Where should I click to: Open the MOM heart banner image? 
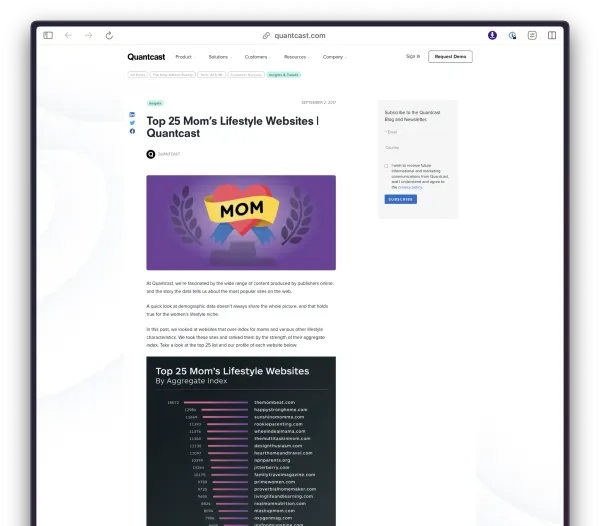click(241, 223)
